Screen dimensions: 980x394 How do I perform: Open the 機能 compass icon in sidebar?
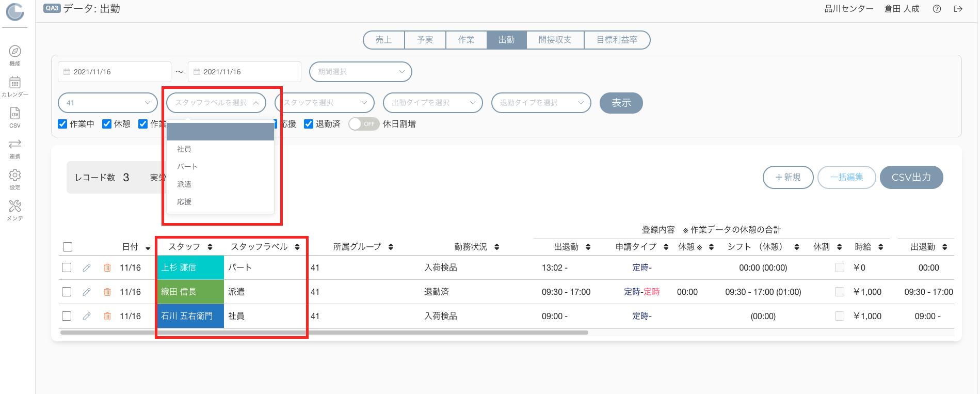point(15,51)
